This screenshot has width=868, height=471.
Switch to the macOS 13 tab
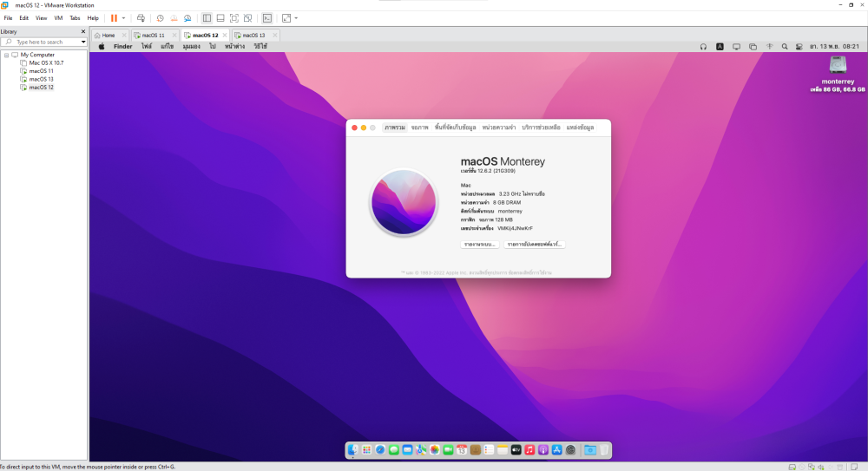click(253, 36)
